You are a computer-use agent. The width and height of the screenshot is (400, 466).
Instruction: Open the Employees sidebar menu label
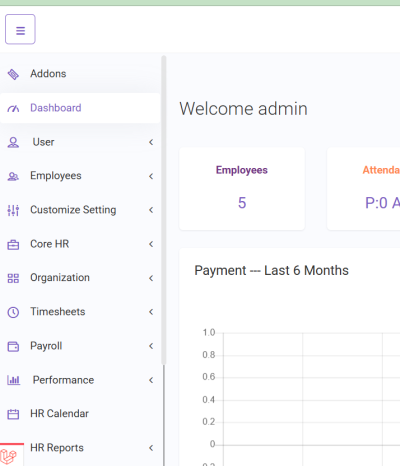56,176
